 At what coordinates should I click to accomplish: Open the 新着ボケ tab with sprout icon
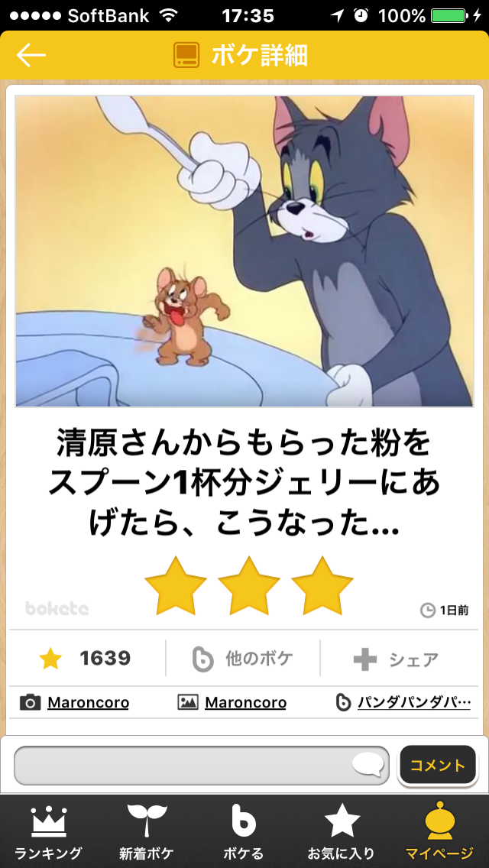[x=147, y=831]
